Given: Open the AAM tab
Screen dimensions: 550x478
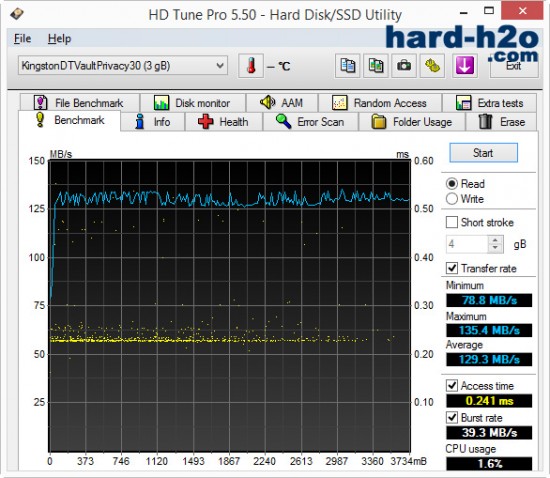Looking at the screenshot, I should [282, 103].
